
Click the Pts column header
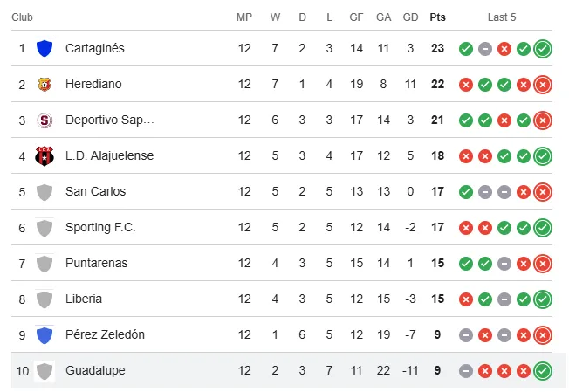pos(437,17)
